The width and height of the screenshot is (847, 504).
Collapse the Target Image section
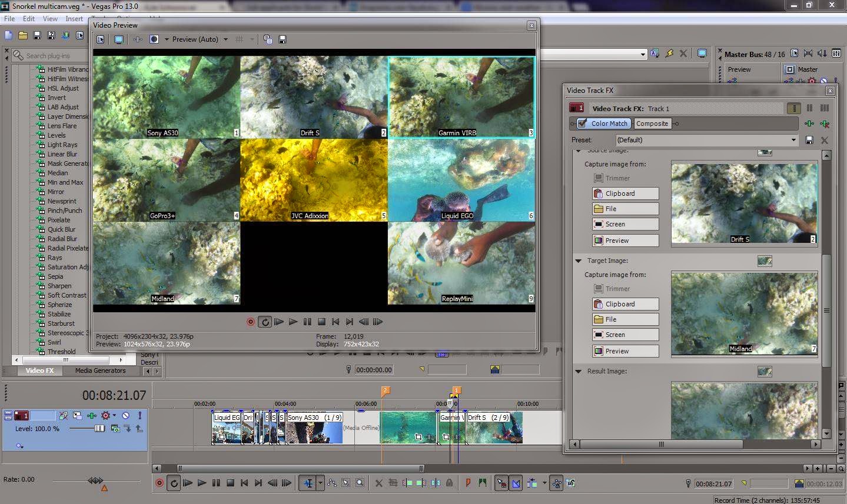[x=578, y=261]
